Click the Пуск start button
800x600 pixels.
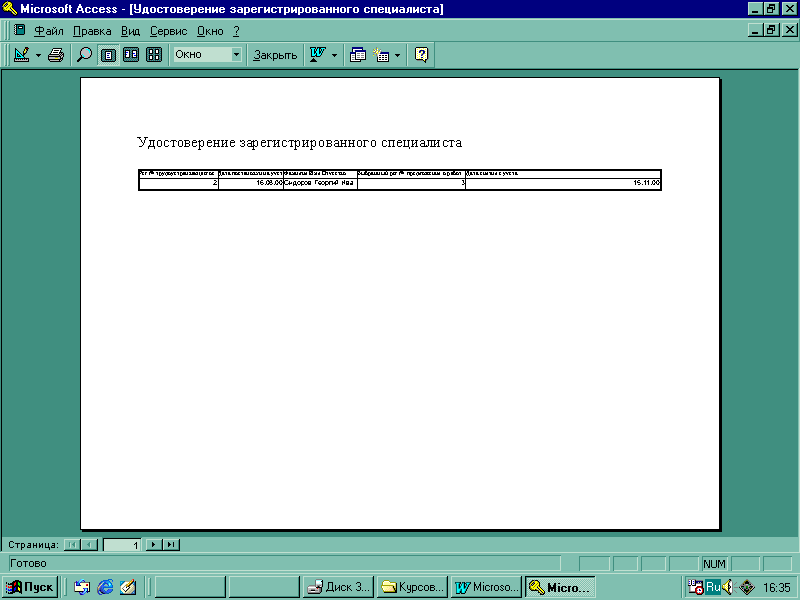pos(31,587)
